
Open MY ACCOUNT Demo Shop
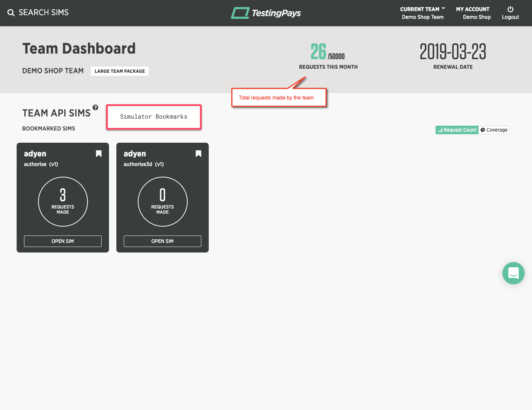click(473, 13)
